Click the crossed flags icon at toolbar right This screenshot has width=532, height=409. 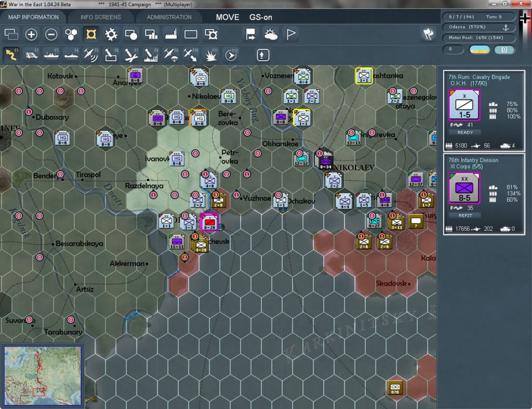tap(428, 34)
